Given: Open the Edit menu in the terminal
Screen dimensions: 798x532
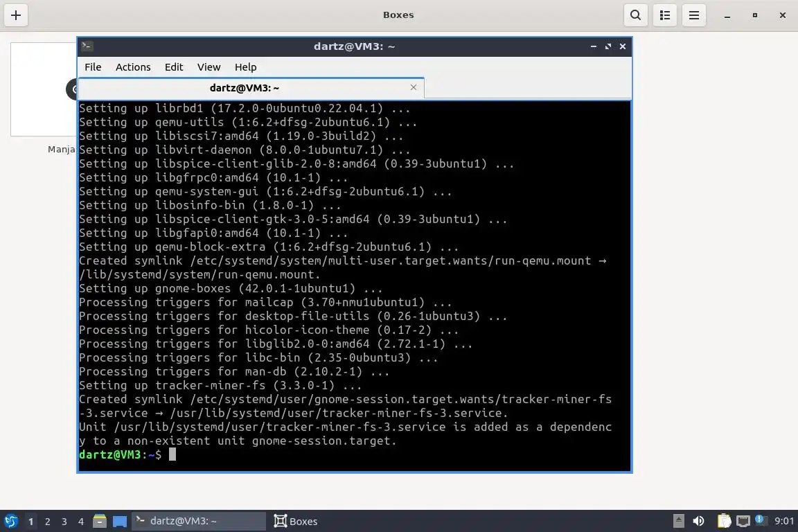Looking at the screenshot, I should 174,67.
